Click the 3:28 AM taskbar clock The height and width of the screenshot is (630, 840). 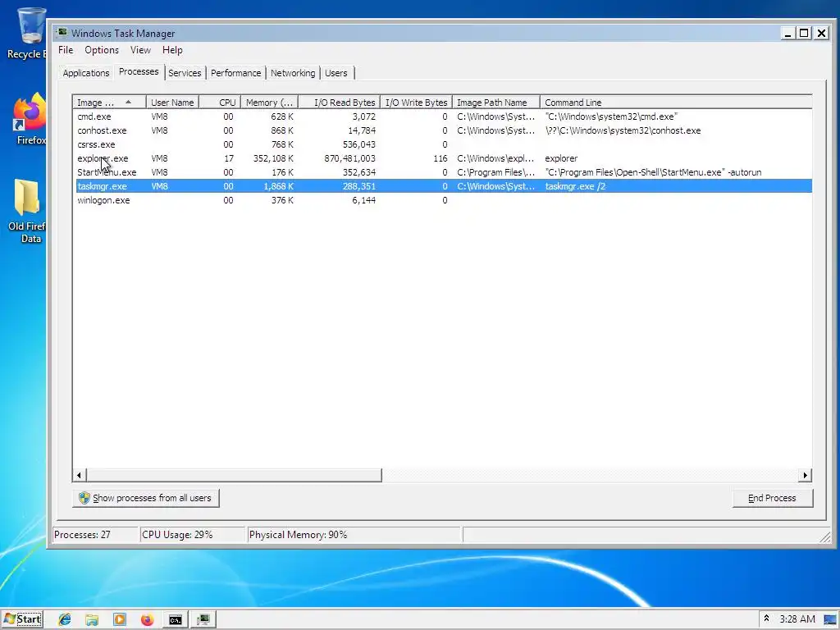[797, 619]
